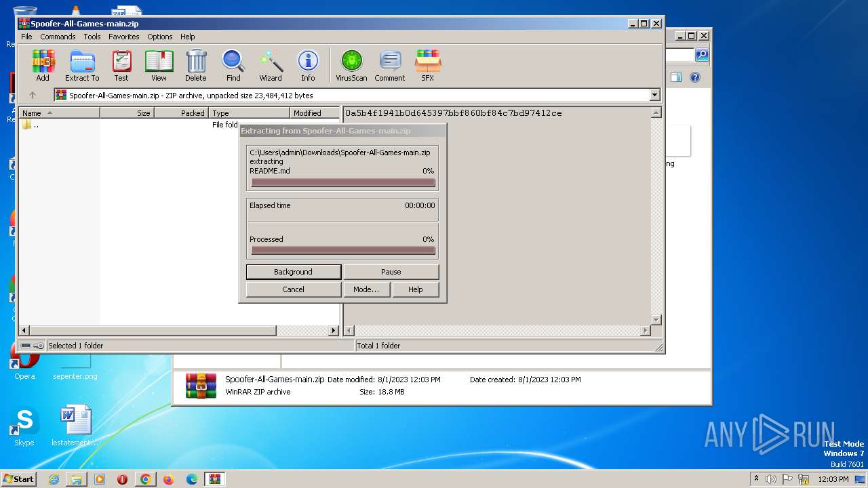Click the volume tray icon

point(772,479)
